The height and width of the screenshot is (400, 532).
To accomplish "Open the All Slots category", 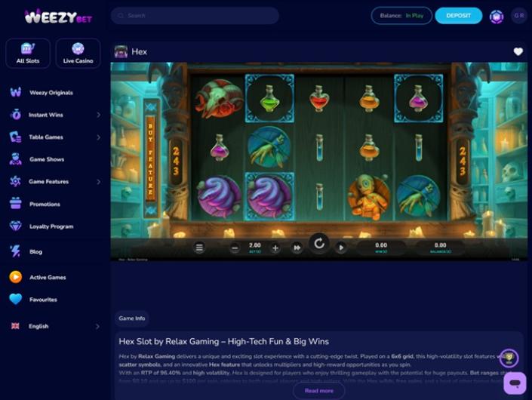I will [28, 54].
